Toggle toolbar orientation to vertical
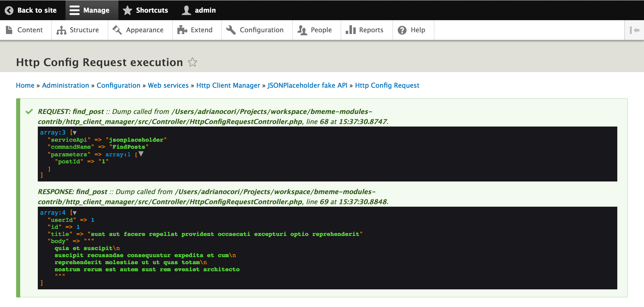This screenshot has height=307, width=644. point(634,30)
